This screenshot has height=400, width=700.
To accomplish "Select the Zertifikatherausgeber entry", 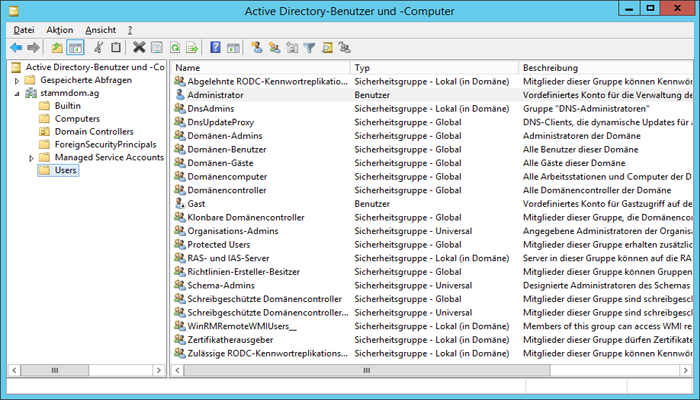I will [x=230, y=340].
